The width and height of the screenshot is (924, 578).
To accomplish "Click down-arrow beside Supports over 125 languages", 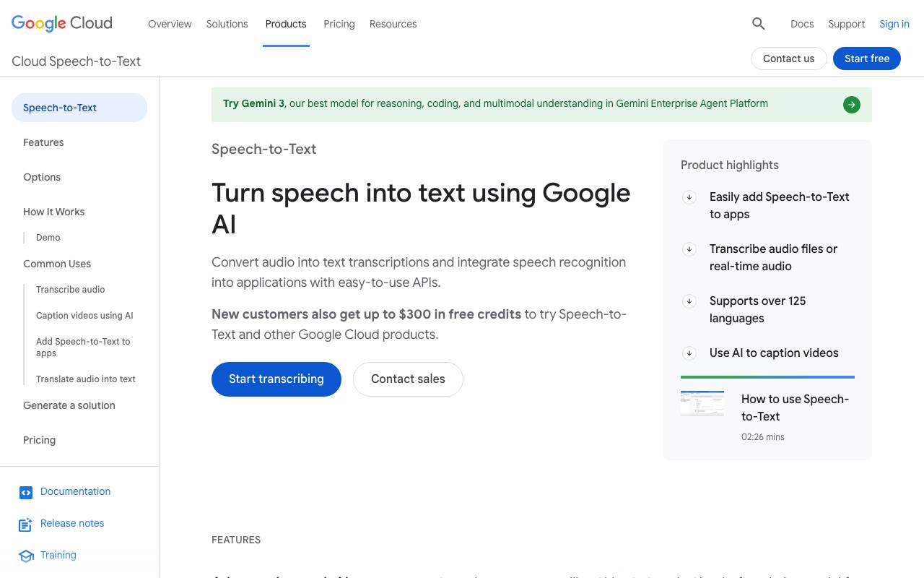I will click(689, 301).
